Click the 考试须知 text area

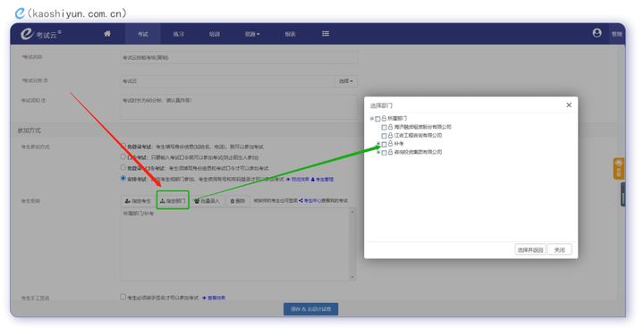coord(239,106)
